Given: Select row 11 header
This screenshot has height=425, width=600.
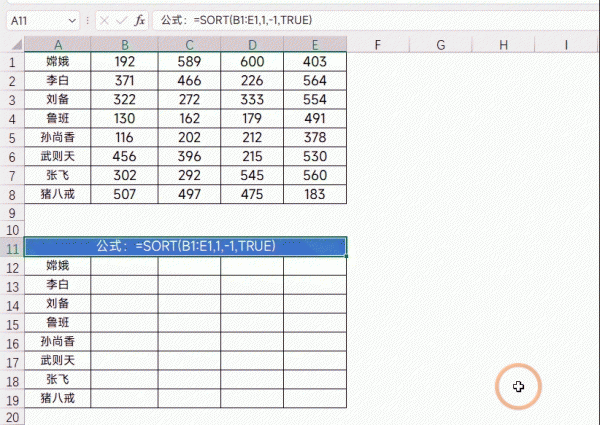Looking at the screenshot, I should click(x=12, y=247).
